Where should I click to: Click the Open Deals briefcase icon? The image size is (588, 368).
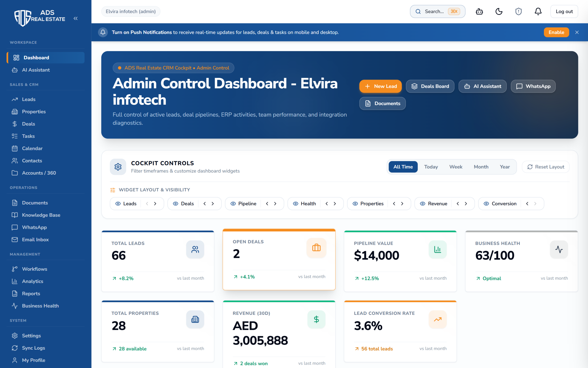click(x=316, y=248)
